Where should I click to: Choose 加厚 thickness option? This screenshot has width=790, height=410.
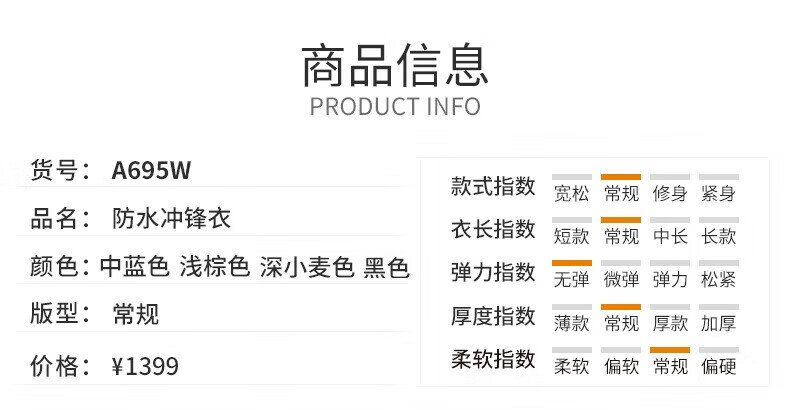tap(718, 323)
